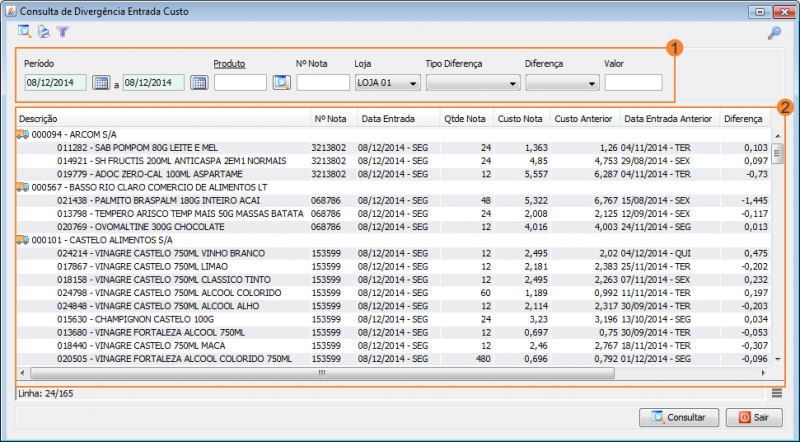This screenshot has width=800, height=442.
Task: Select row 014921 - SH FRUCTIS 200ML ANTICASPA
Action: coord(393,161)
